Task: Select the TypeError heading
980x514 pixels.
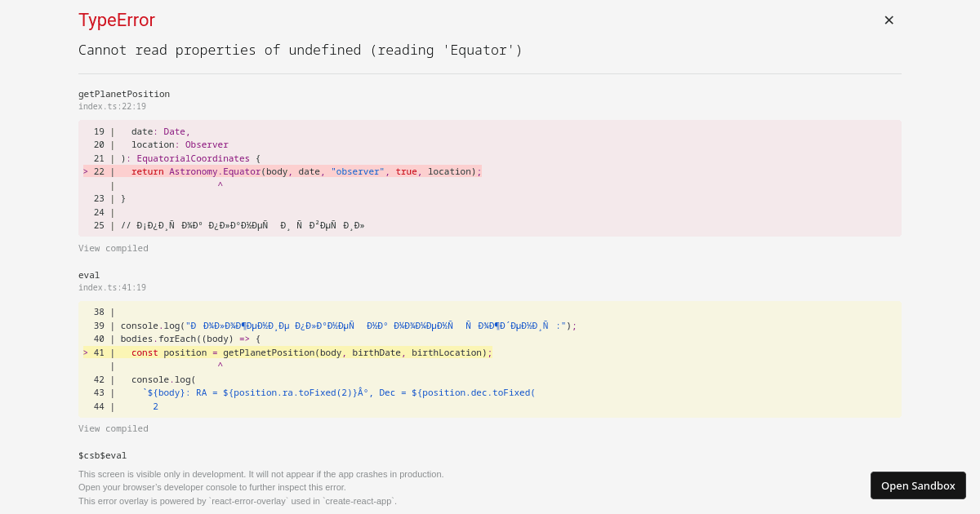Action: click(x=117, y=20)
